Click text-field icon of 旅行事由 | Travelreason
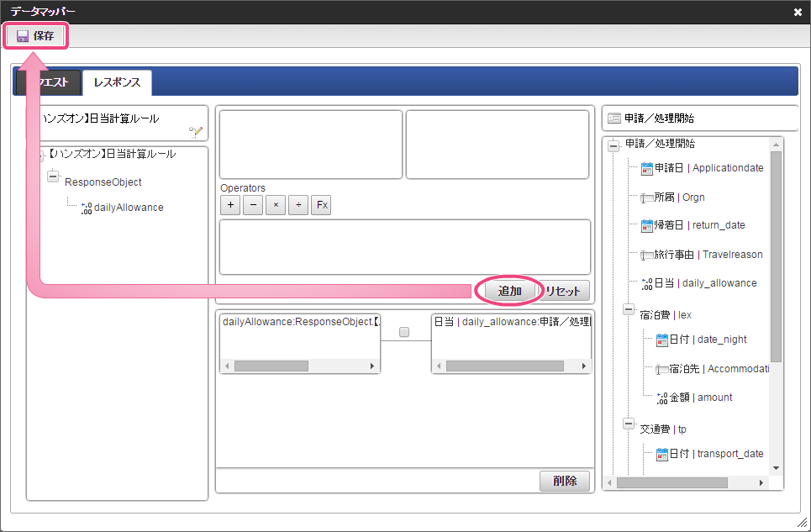This screenshot has width=811, height=532. pos(646,255)
